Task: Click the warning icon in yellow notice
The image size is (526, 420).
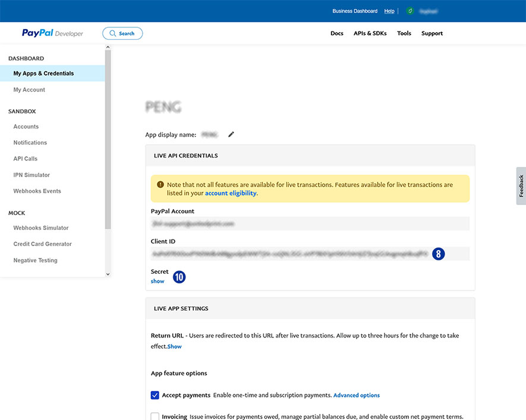Action: click(160, 185)
